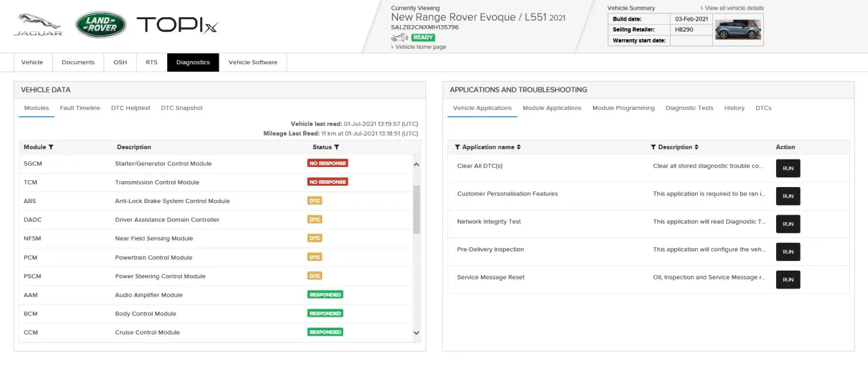Viewport: 868px width, 365px height.
Task: Click the vehicle connection icon beside READY
Action: tap(399, 38)
